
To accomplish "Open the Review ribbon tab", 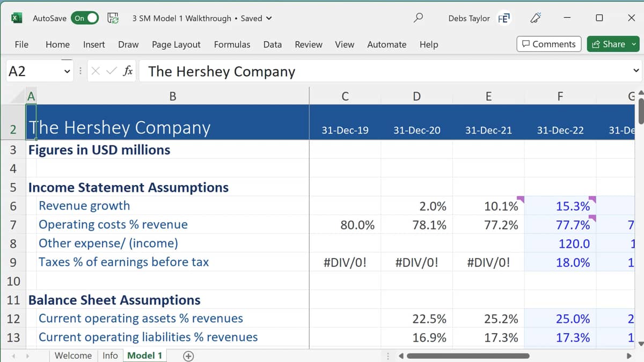I will click(309, 45).
